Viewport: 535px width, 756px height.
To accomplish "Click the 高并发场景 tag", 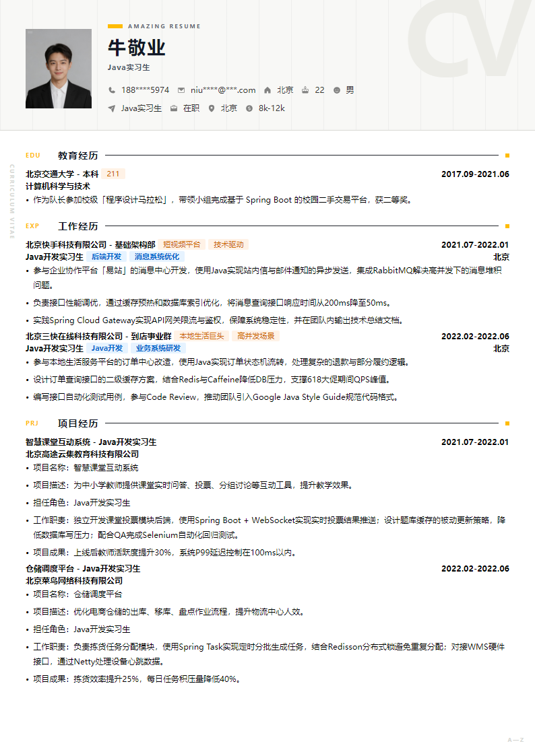I will tap(255, 336).
